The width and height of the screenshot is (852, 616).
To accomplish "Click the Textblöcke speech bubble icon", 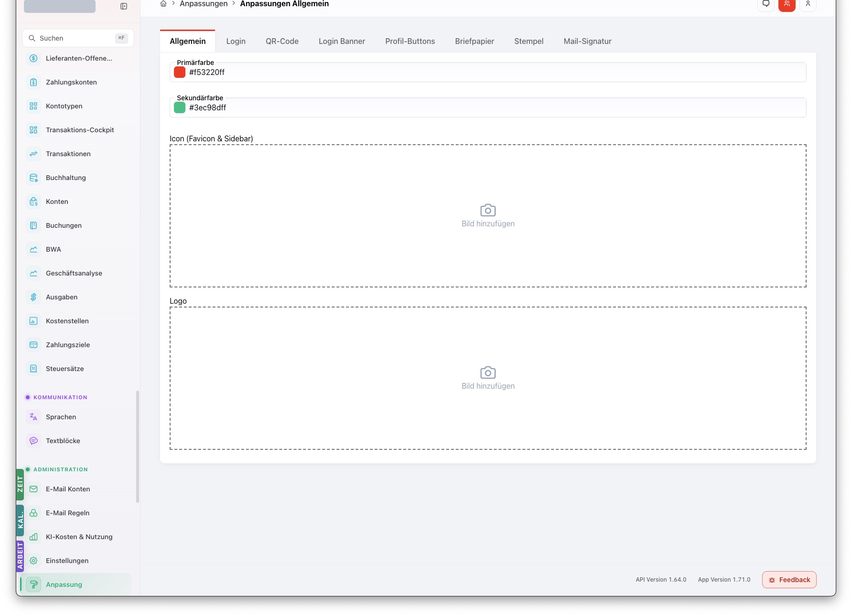I will pyautogui.click(x=33, y=441).
